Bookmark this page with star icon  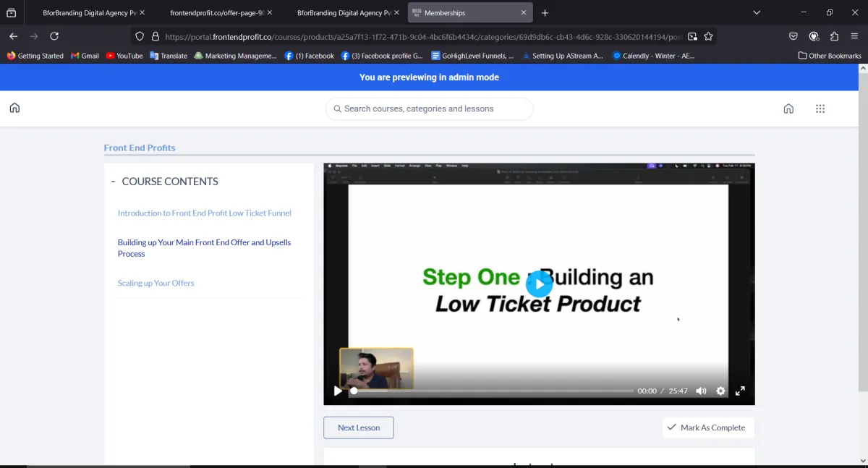708,36
